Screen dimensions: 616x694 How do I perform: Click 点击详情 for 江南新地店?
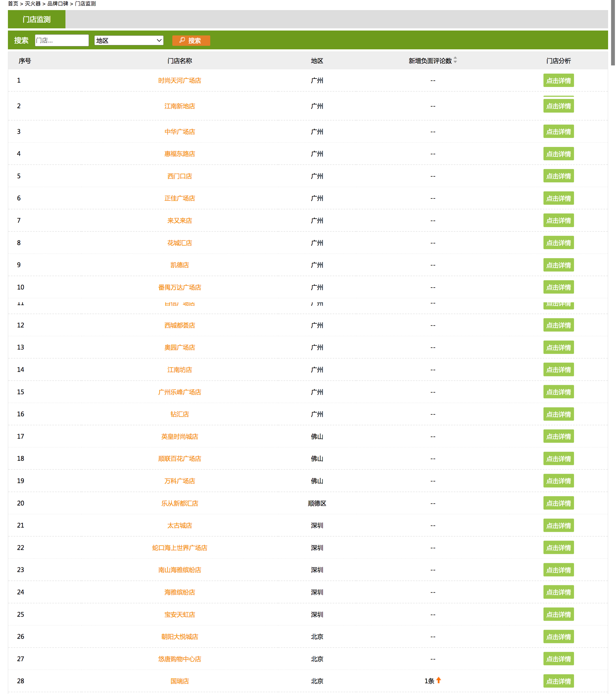[558, 106]
